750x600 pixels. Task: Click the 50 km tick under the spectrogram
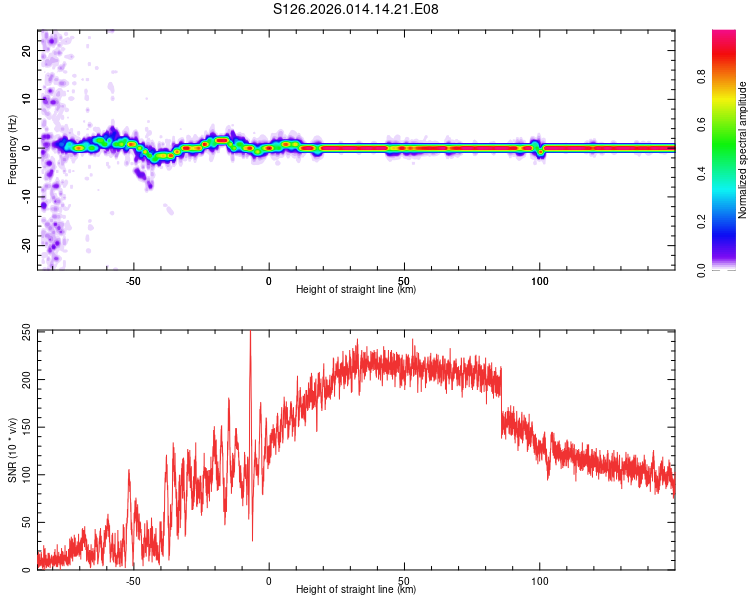pos(404,279)
